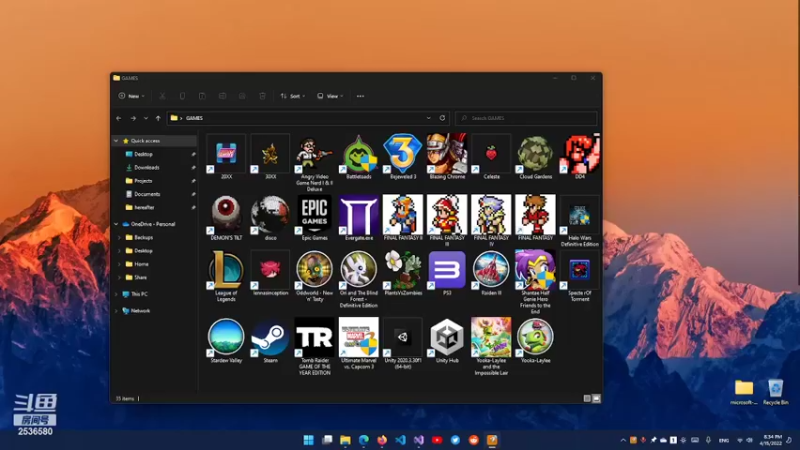Click the GAMES address bar breadcrumb

194,118
